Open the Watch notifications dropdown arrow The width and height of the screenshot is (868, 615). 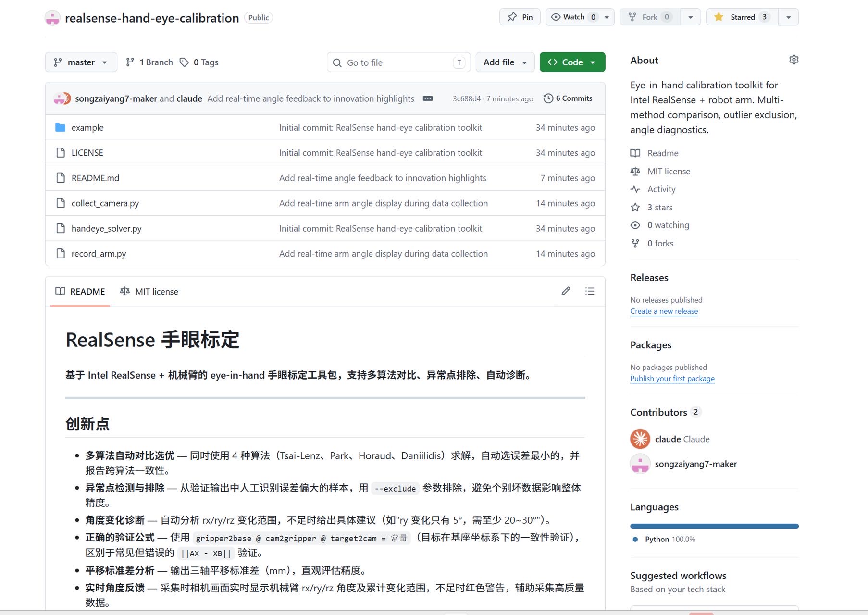tap(607, 17)
